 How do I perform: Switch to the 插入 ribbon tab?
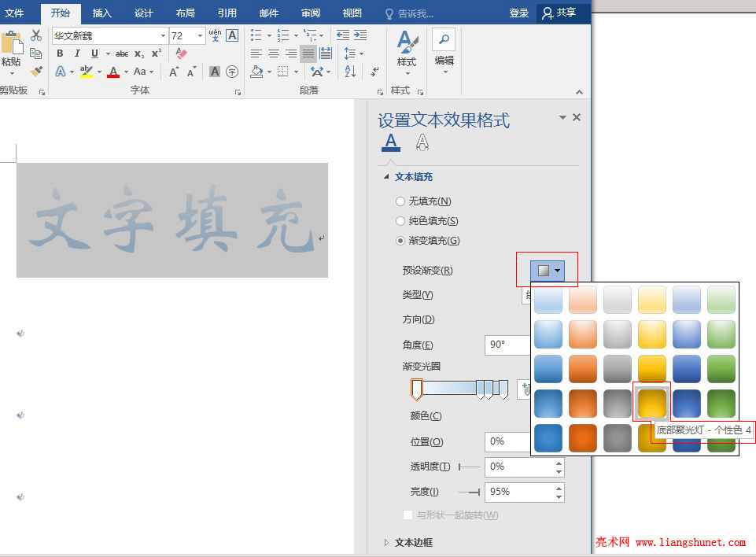(101, 13)
